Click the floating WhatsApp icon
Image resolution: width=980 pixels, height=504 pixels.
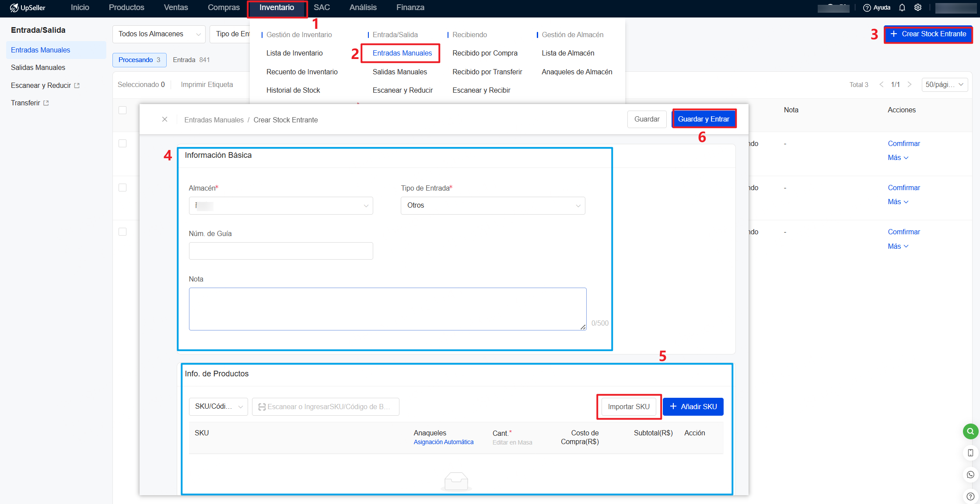point(970,475)
